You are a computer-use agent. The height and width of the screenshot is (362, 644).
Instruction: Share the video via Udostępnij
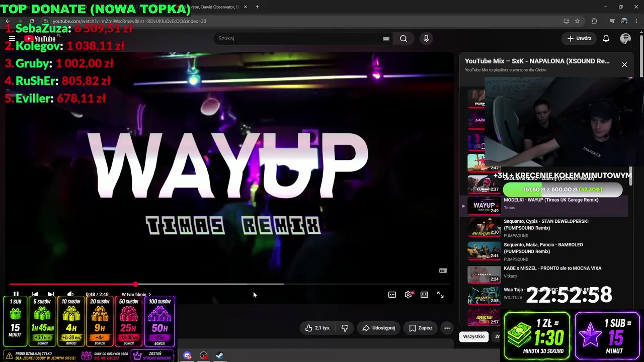click(378, 328)
